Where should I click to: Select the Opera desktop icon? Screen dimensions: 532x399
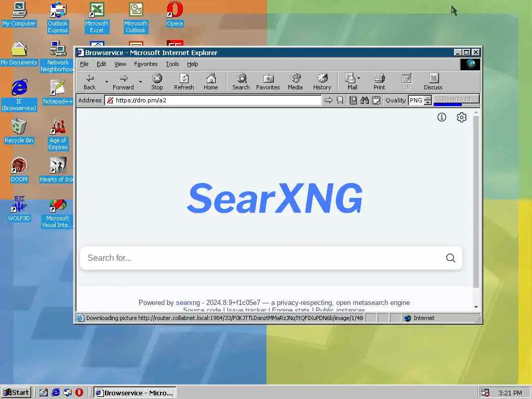(x=175, y=14)
